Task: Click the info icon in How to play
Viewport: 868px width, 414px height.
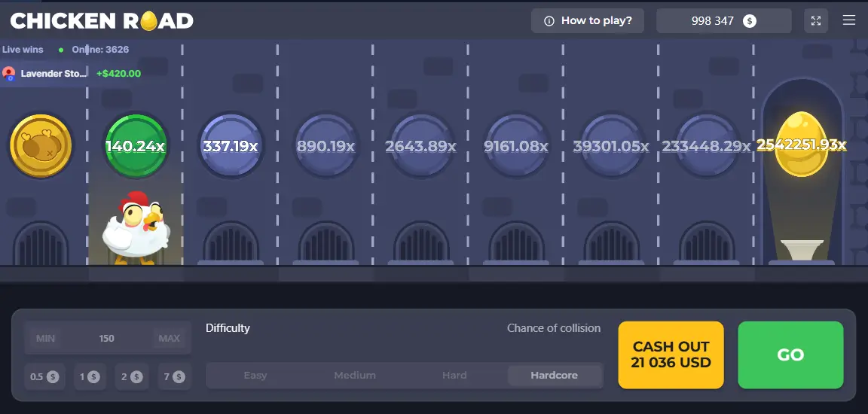Action: point(549,21)
